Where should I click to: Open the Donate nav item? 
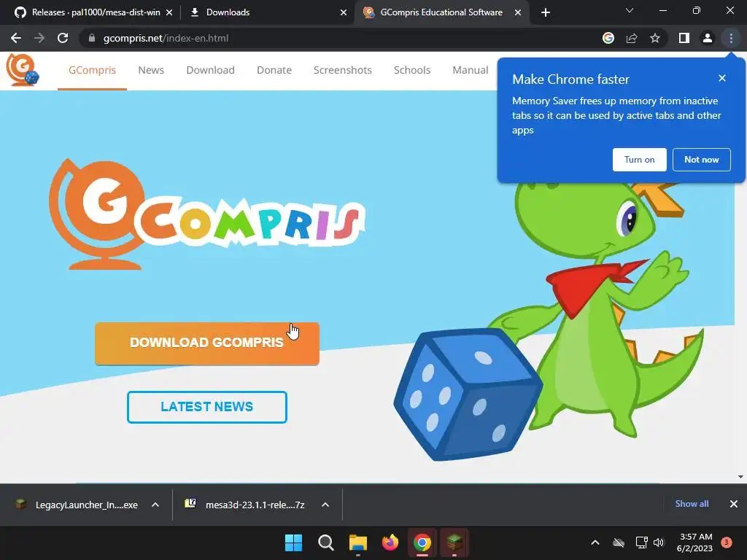[x=274, y=70]
